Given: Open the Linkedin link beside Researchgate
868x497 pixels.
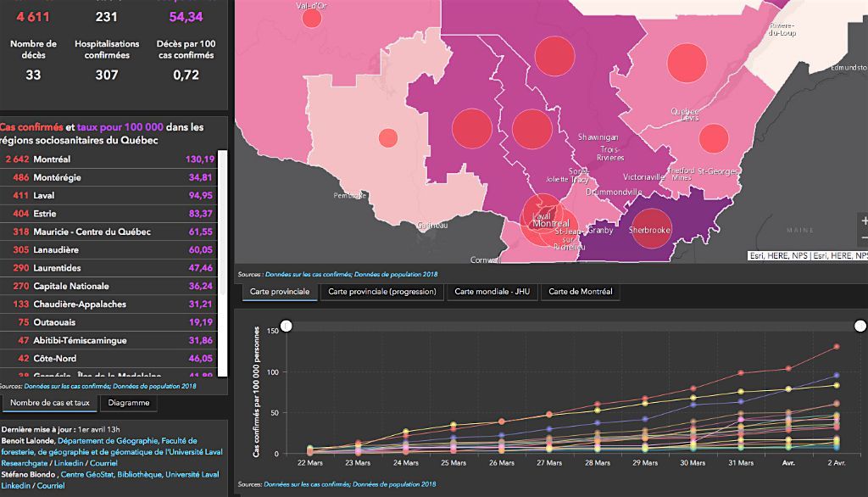Looking at the screenshot, I should (x=69, y=463).
